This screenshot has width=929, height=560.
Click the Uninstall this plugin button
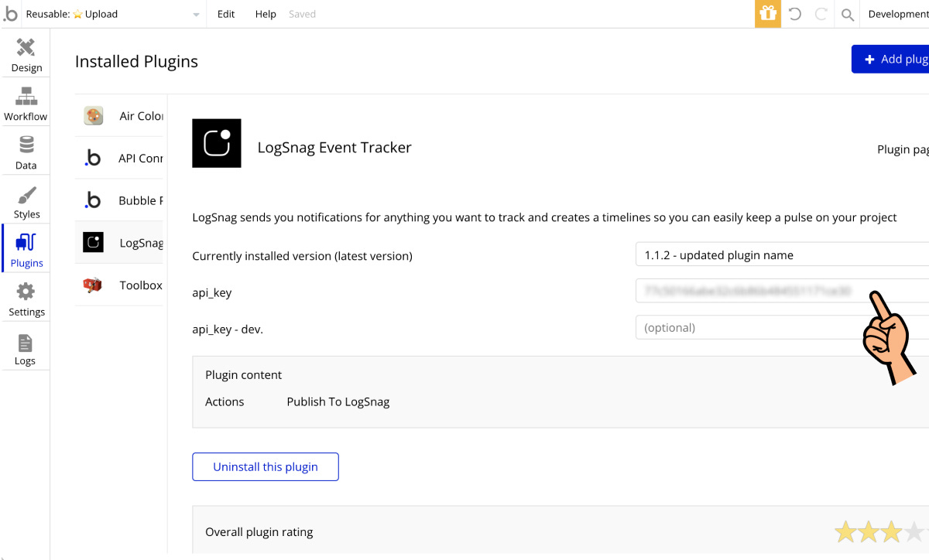[266, 466]
